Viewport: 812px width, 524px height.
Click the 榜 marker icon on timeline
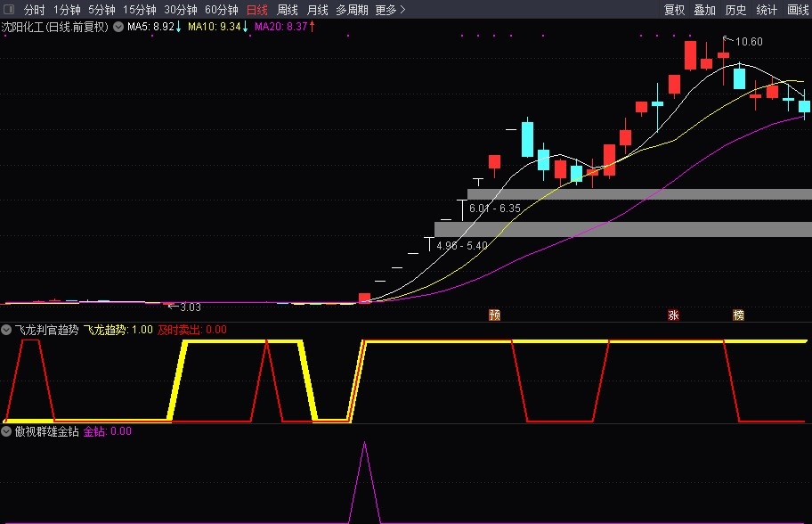pyautogui.click(x=738, y=315)
